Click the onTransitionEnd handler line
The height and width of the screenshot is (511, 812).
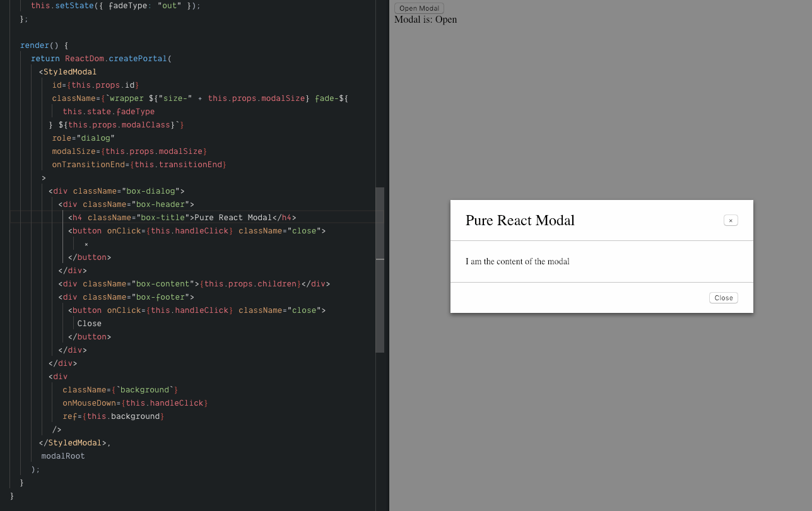[x=138, y=164]
